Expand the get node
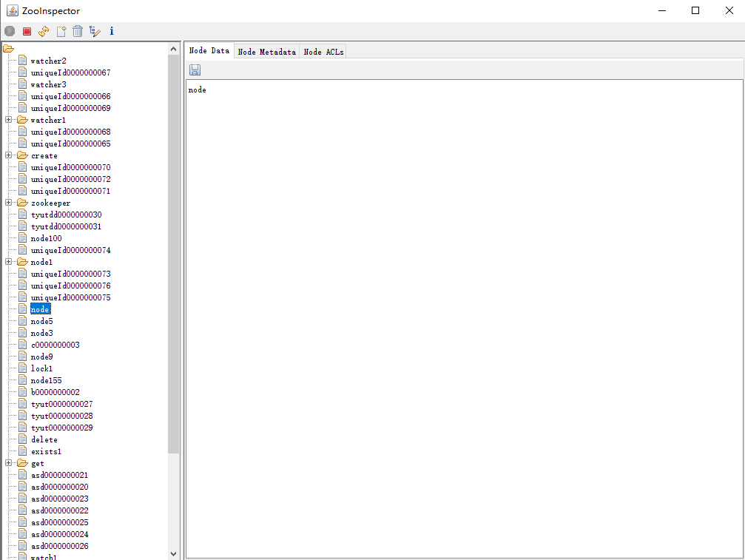The width and height of the screenshot is (745, 560). [x=9, y=463]
